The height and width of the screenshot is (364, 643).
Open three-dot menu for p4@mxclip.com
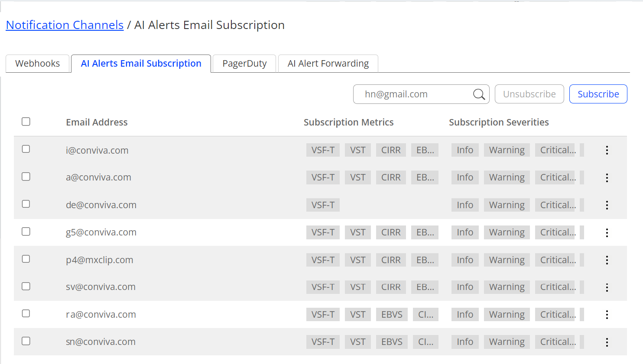[x=607, y=260]
